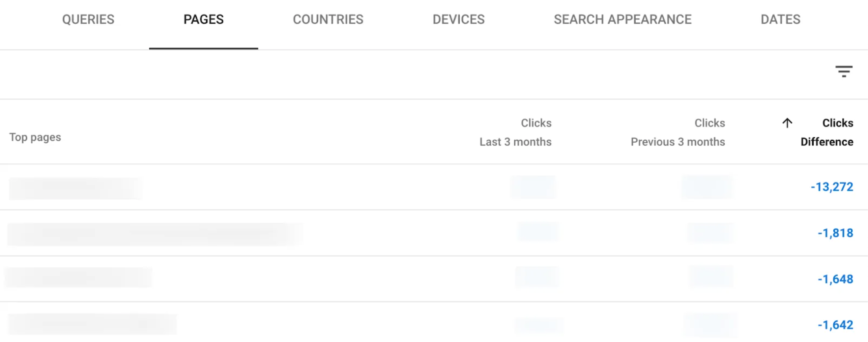
Task: Click the blurred page URL in fourth row
Action: tap(92, 324)
